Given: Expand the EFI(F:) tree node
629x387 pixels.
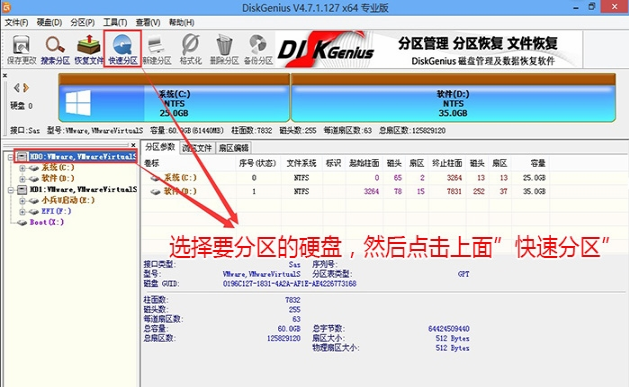Looking at the screenshot, I should pyautogui.click(x=22, y=211).
